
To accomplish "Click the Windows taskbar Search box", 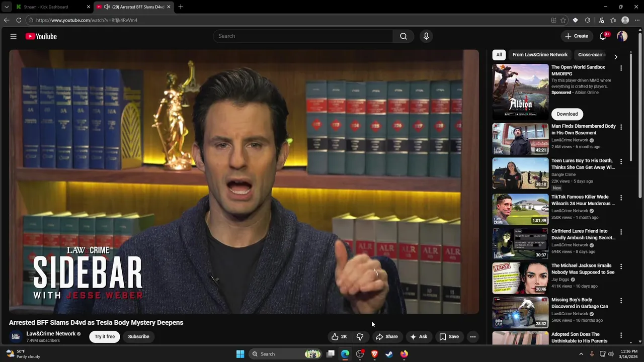I will point(285,354).
